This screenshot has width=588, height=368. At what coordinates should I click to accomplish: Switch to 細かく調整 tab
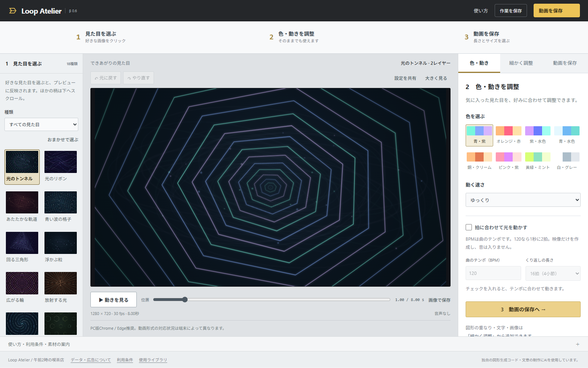(x=521, y=63)
